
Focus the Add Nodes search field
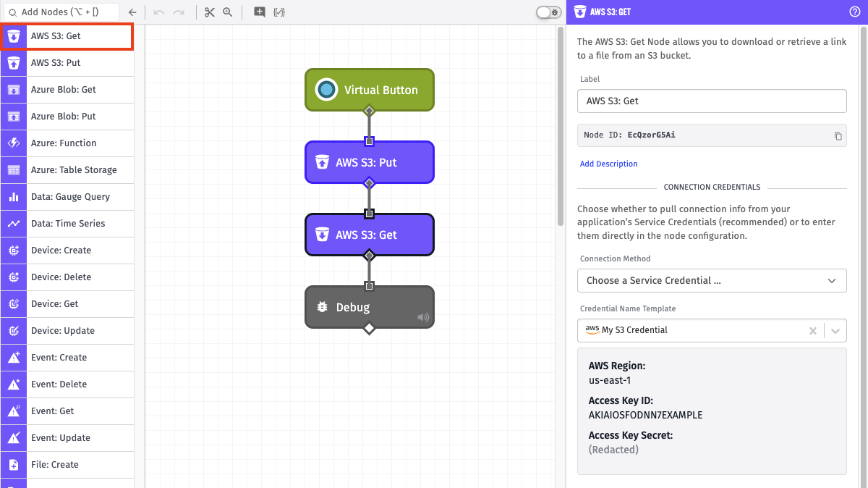pos(61,12)
